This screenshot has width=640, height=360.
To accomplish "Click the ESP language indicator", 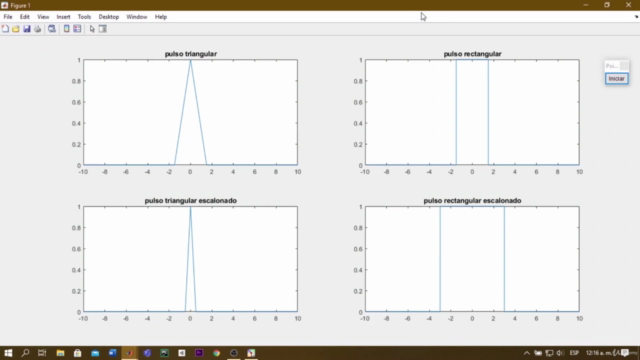I will point(574,353).
